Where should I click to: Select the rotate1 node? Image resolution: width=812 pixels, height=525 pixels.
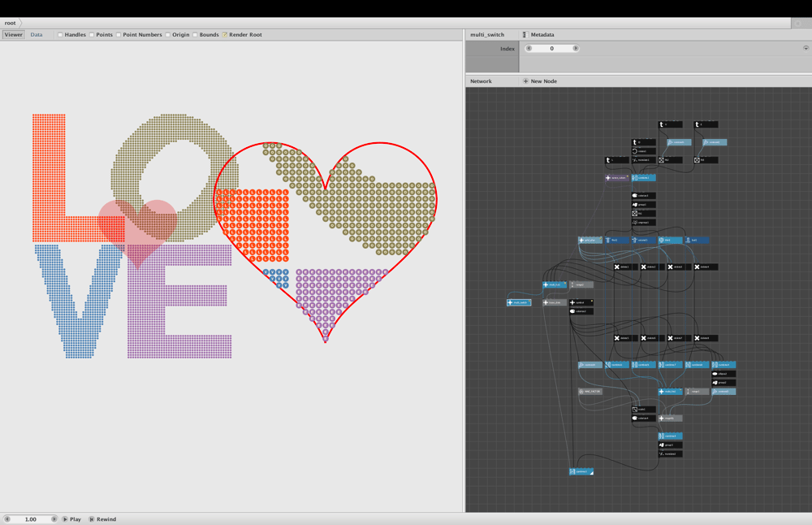point(644,151)
